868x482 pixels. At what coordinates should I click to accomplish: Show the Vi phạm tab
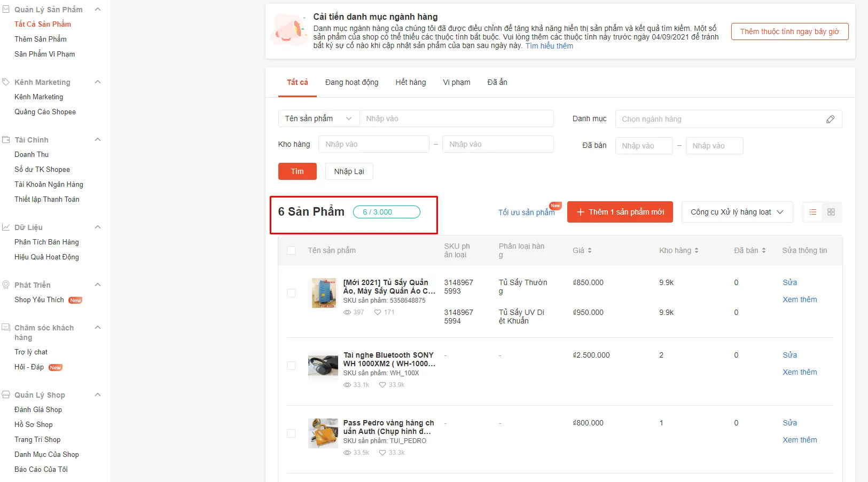[x=457, y=82]
